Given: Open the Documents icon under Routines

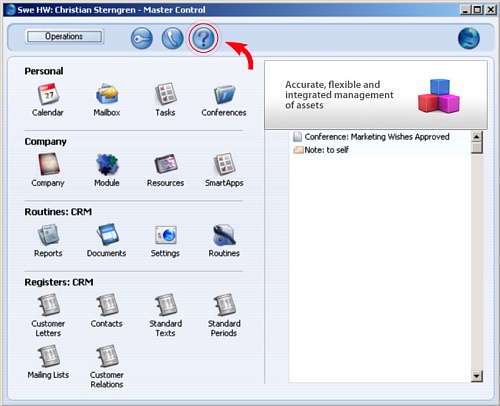Looking at the screenshot, I should [107, 235].
